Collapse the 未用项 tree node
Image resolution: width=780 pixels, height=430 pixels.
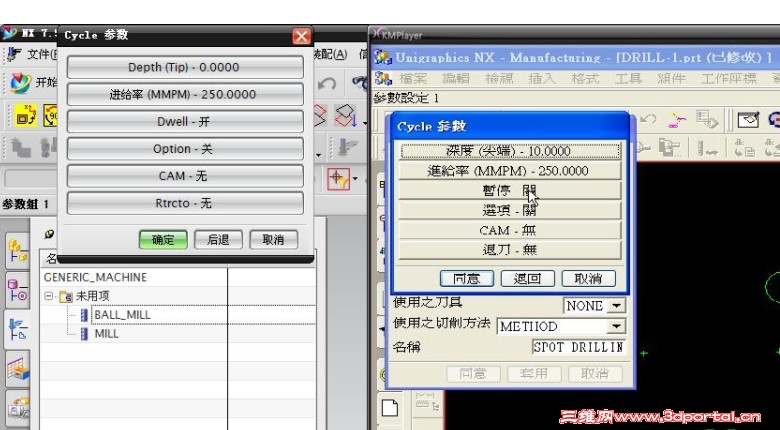(x=48, y=296)
